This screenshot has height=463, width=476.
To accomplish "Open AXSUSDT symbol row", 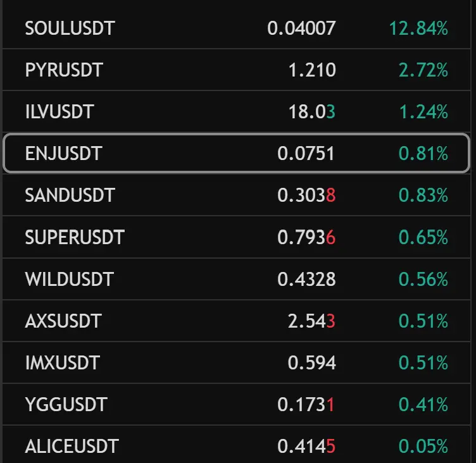I will 236,321.
